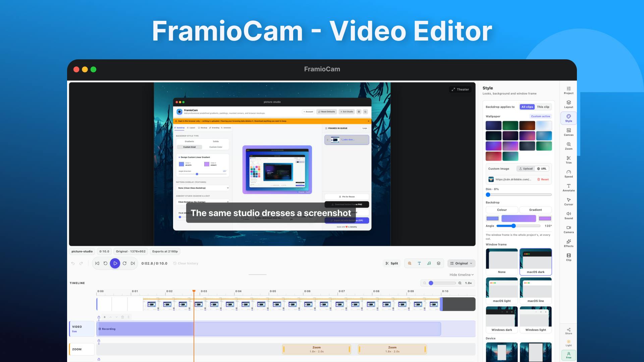Viewport: 644px width, 362px height.
Task: Add text with the blue T icon
Action: (x=419, y=263)
